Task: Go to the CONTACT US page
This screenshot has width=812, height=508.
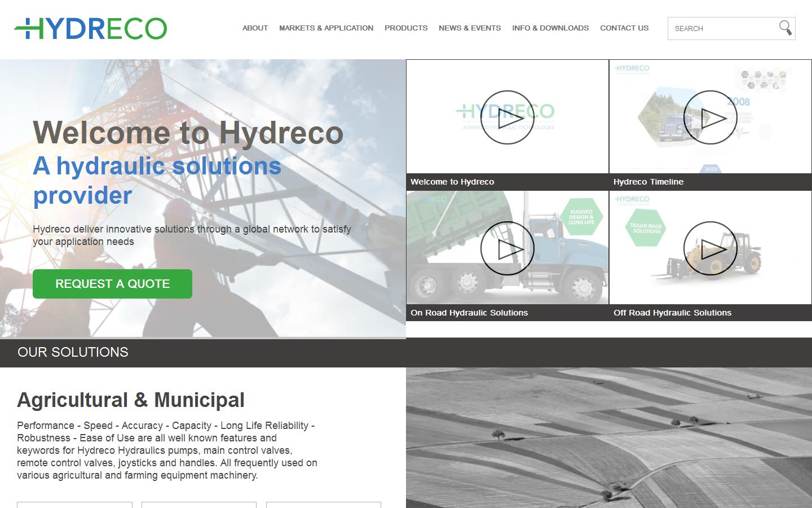Action: click(624, 28)
